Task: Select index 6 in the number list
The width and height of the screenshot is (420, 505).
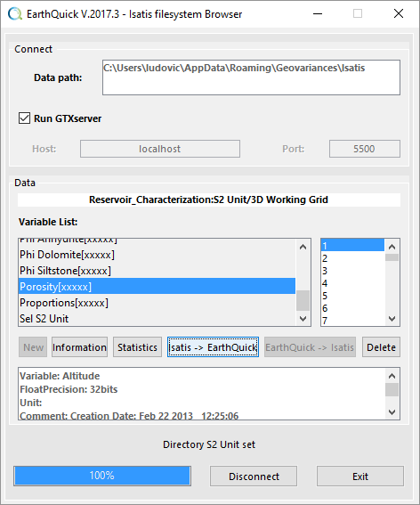Action: (x=352, y=308)
